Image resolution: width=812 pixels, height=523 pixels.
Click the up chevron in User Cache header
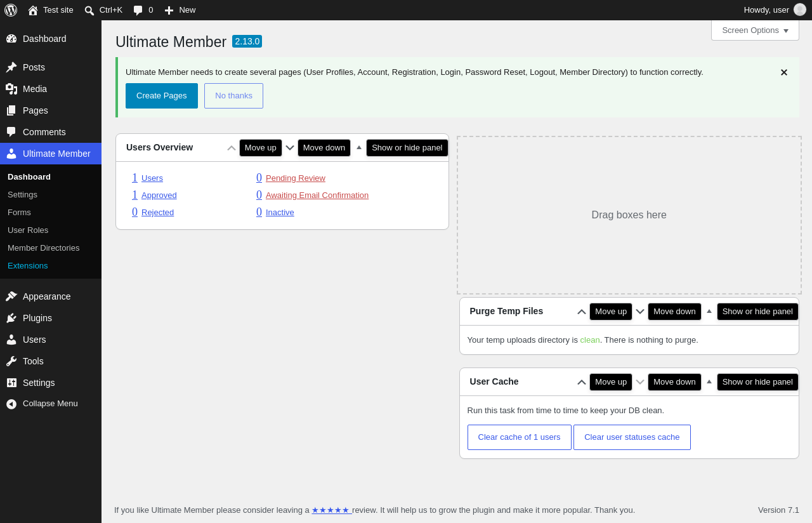coord(582,382)
